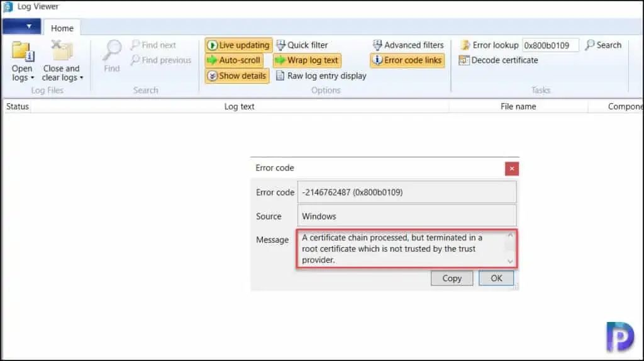644x361 pixels.
Task: Click the message scrollbar down arrow
Action: click(x=510, y=262)
